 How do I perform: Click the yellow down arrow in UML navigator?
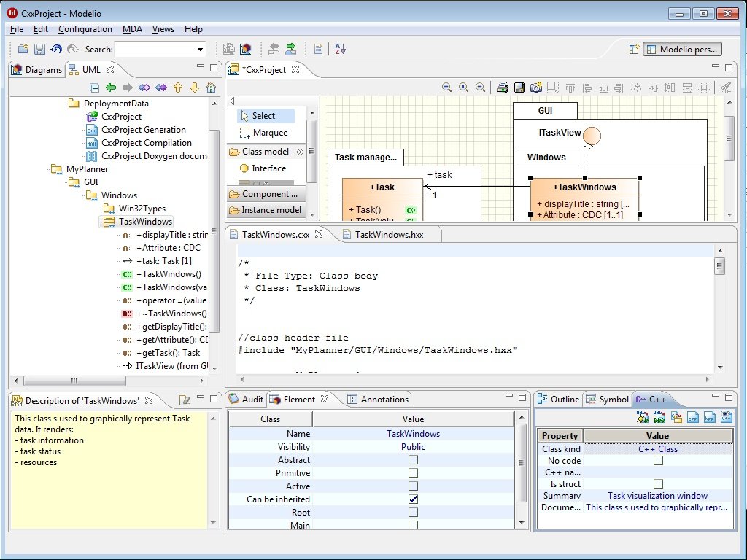pos(194,87)
